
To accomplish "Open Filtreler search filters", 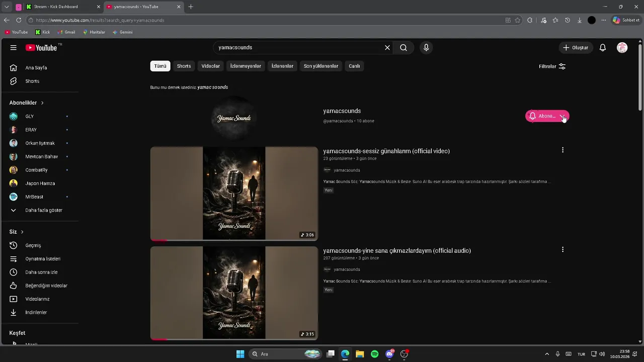I will coord(552,66).
